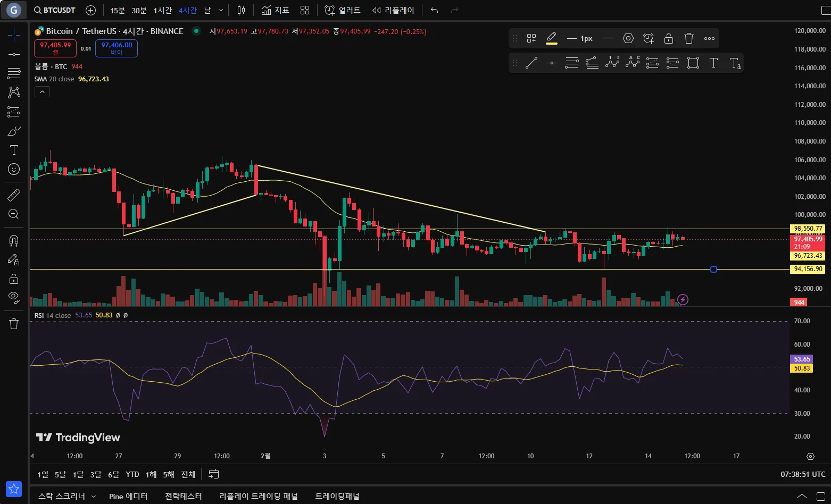This screenshot has height=504, width=831.
Task: Click the blue buy price button
Action: point(117,48)
